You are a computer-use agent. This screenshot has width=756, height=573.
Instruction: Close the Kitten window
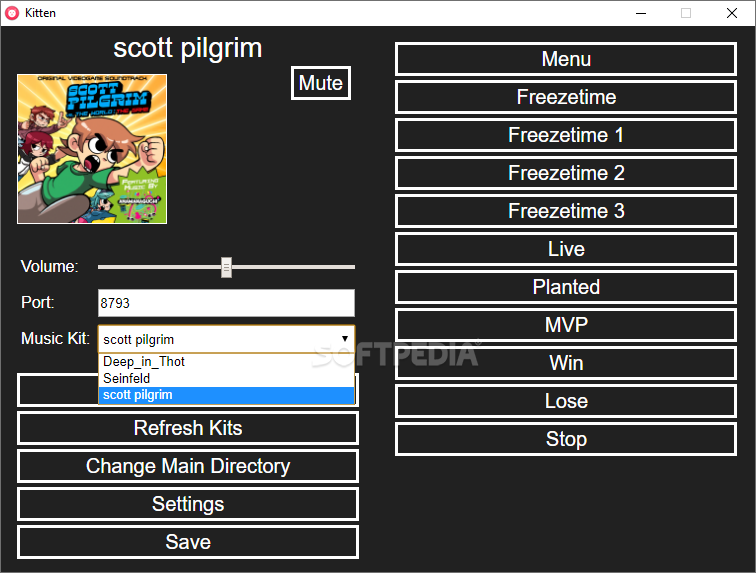tap(731, 13)
